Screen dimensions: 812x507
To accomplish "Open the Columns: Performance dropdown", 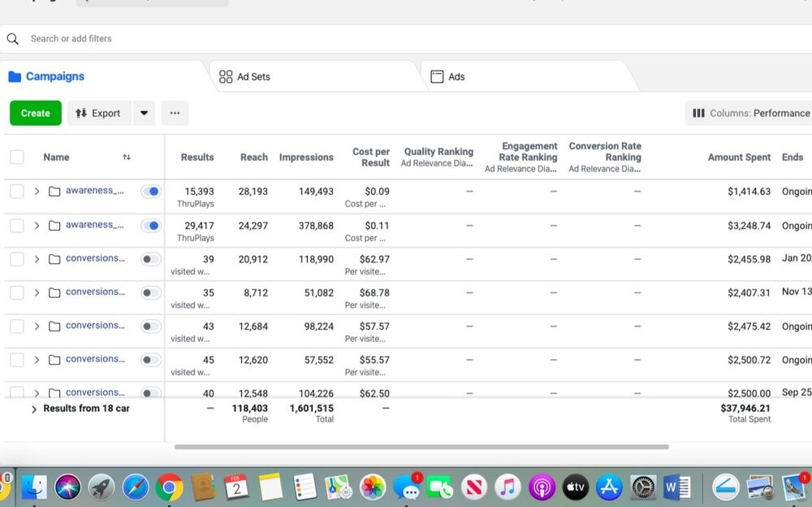I will click(750, 113).
